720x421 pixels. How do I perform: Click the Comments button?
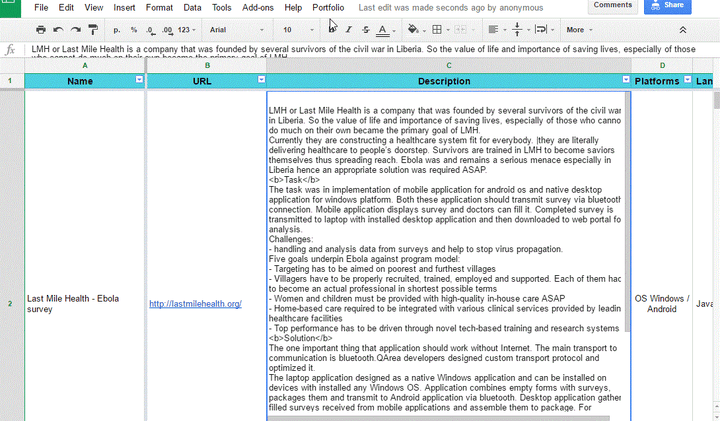613,6
